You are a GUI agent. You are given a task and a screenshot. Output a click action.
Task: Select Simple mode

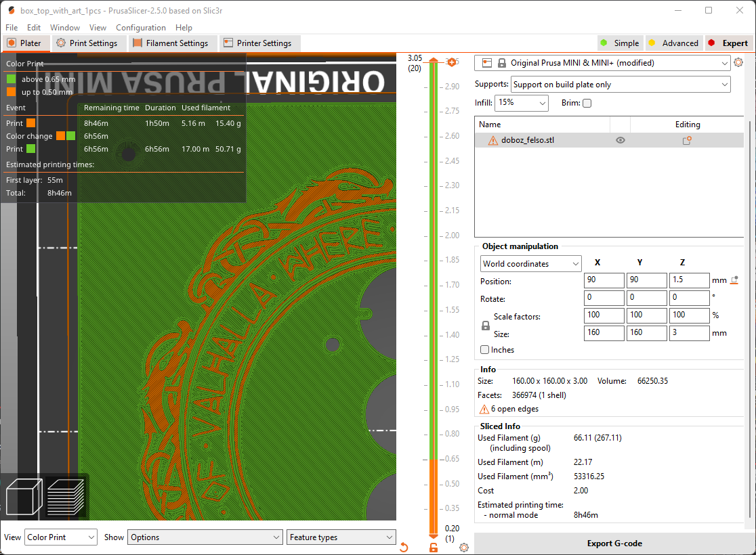pos(620,43)
